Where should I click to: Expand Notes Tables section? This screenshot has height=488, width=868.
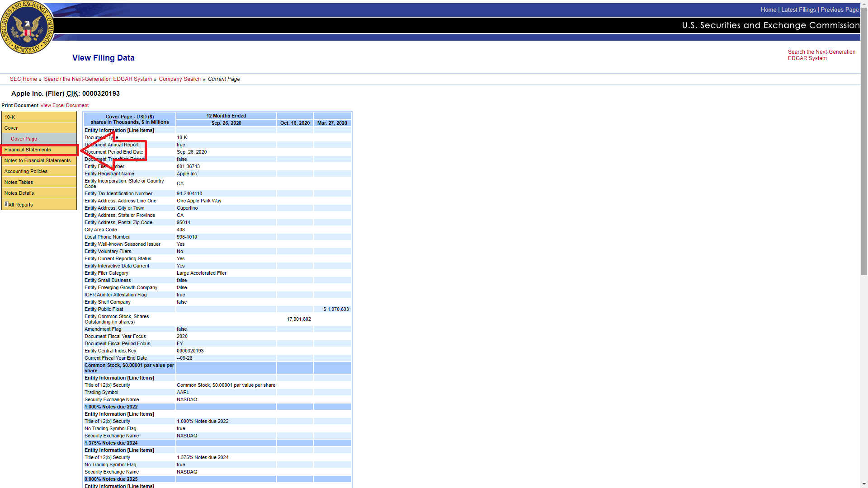point(39,182)
